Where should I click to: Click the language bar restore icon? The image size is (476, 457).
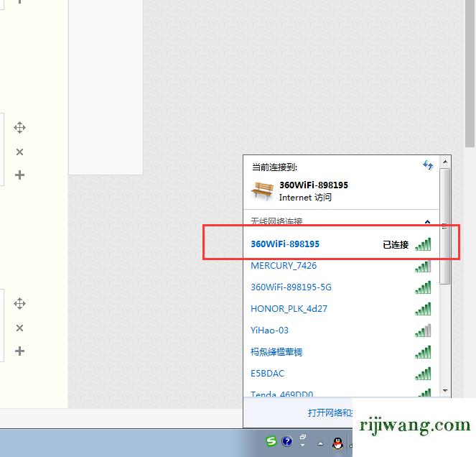(303, 438)
